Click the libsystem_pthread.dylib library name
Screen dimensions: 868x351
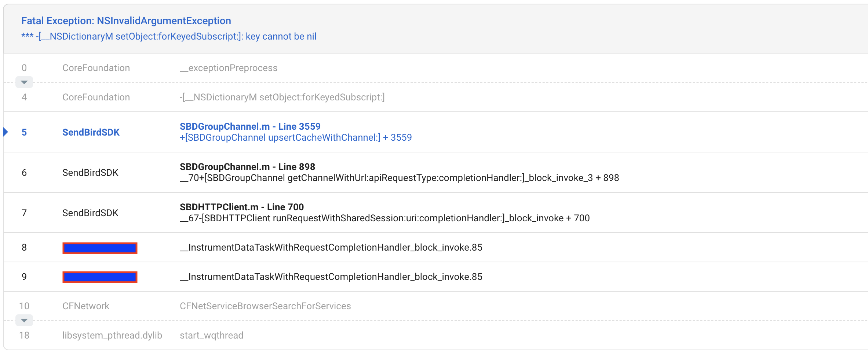pos(112,336)
